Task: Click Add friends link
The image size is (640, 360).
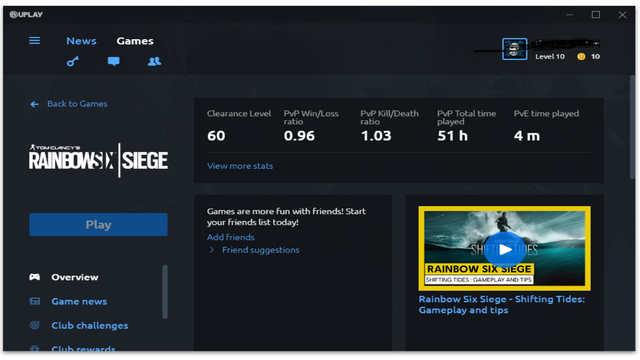Action: (x=231, y=237)
